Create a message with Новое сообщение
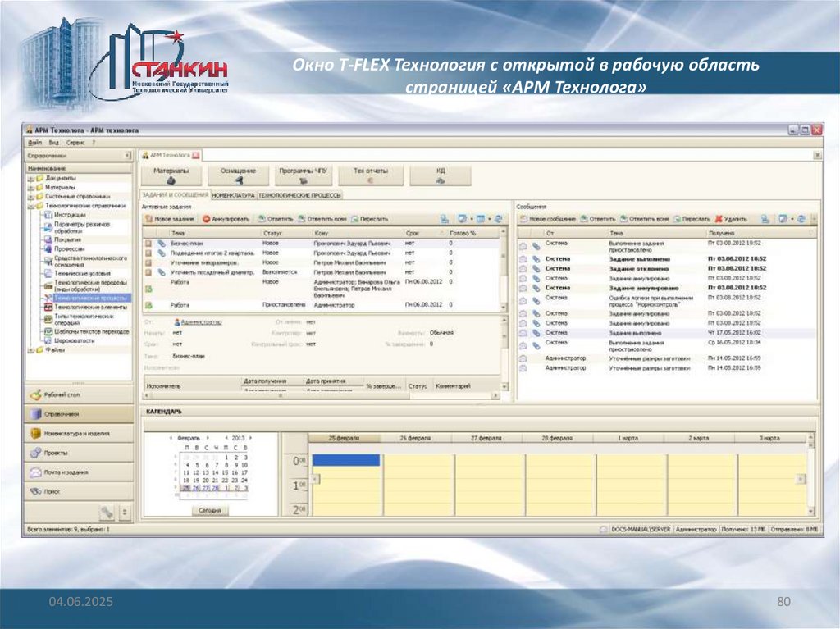This screenshot has width=840, height=629. (547, 219)
